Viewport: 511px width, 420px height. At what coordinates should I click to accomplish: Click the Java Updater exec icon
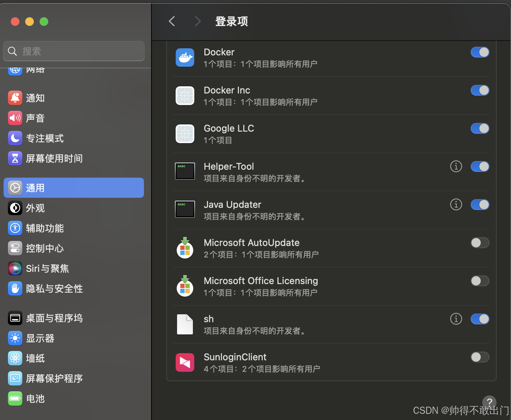pos(185,209)
